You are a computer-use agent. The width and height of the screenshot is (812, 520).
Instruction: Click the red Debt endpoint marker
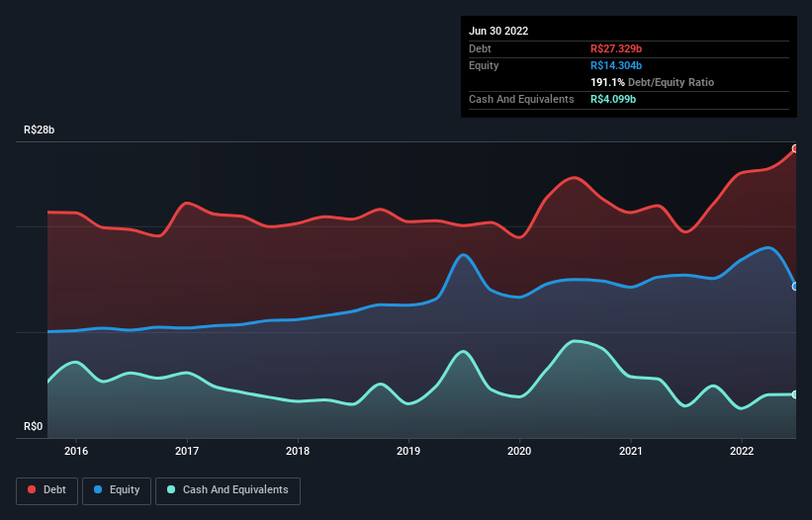click(x=795, y=148)
